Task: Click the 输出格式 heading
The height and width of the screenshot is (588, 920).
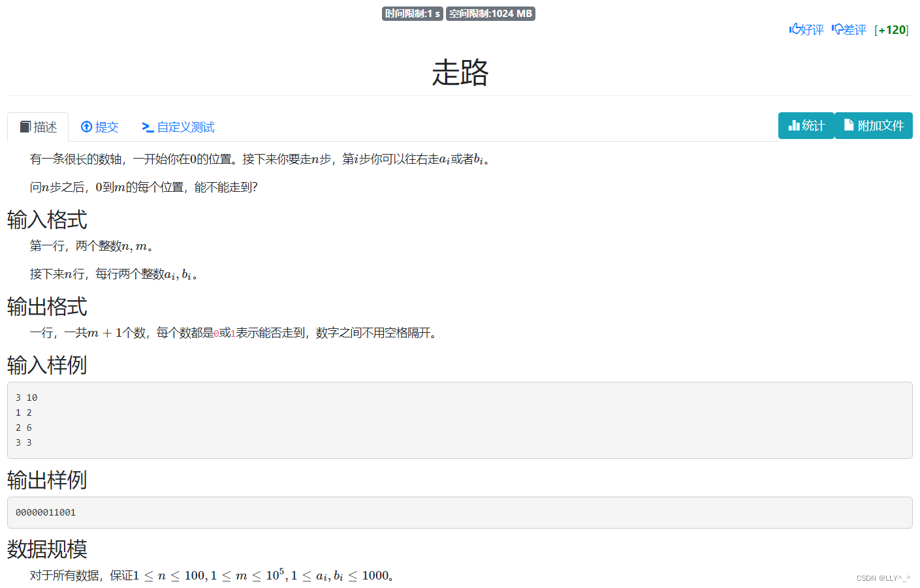Action: pyautogui.click(x=47, y=307)
